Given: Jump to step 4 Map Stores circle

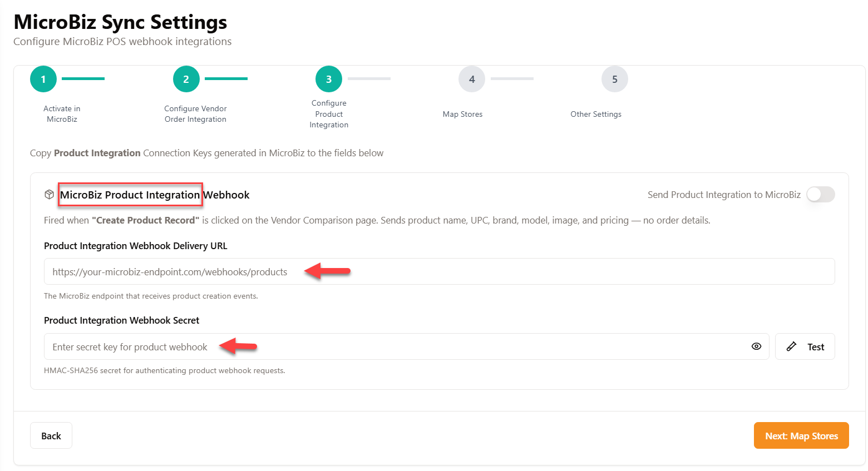Looking at the screenshot, I should [472, 79].
